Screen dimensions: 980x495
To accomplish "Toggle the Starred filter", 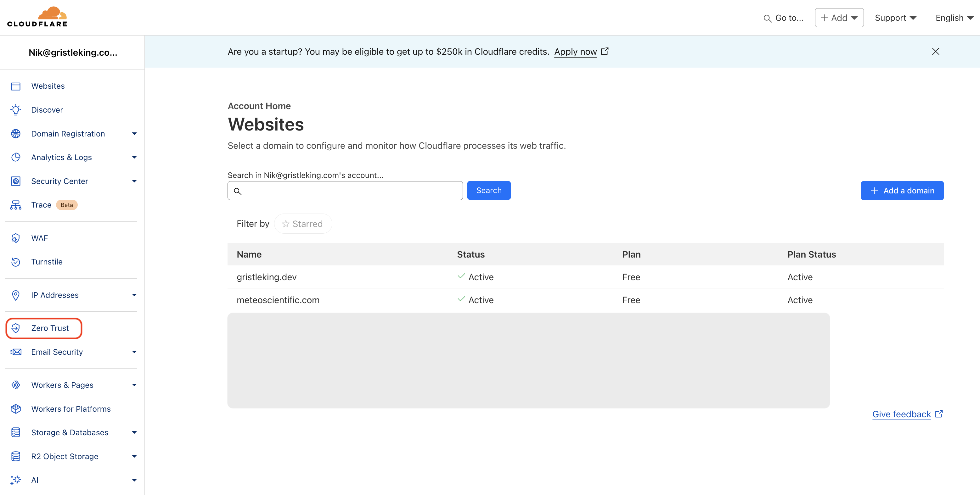I will point(303,224).
